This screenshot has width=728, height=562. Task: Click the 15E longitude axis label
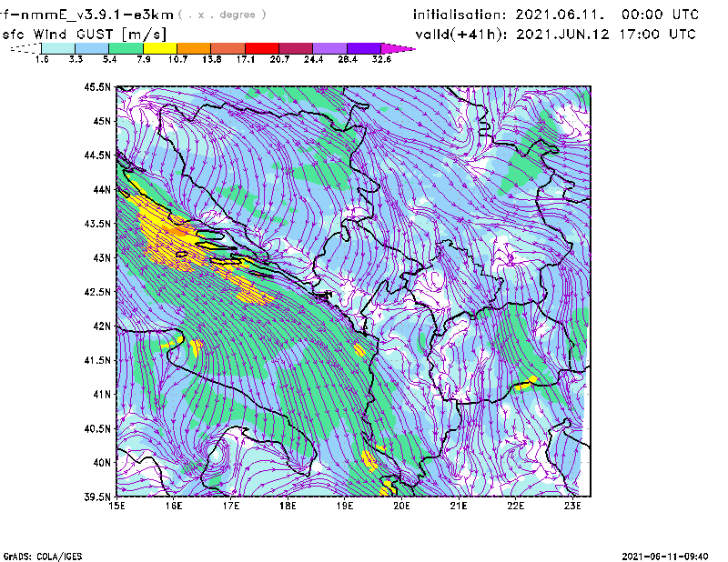[116, 506]
